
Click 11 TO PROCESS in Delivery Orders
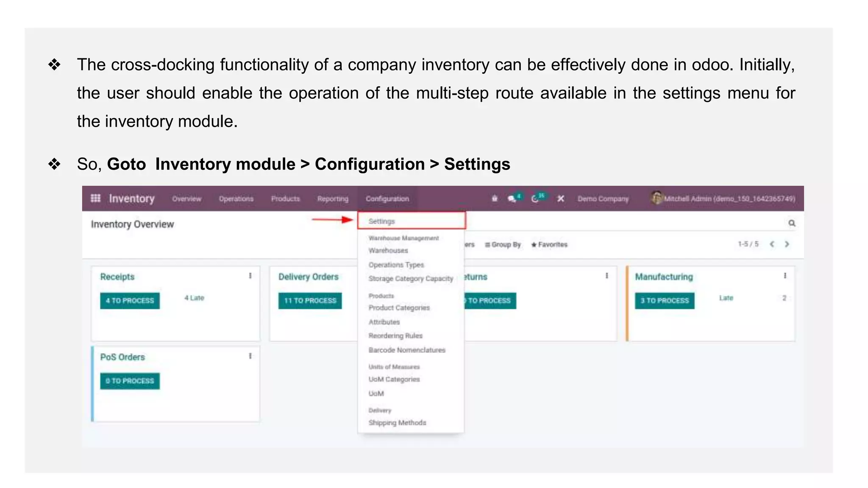[x=310, y=300]
